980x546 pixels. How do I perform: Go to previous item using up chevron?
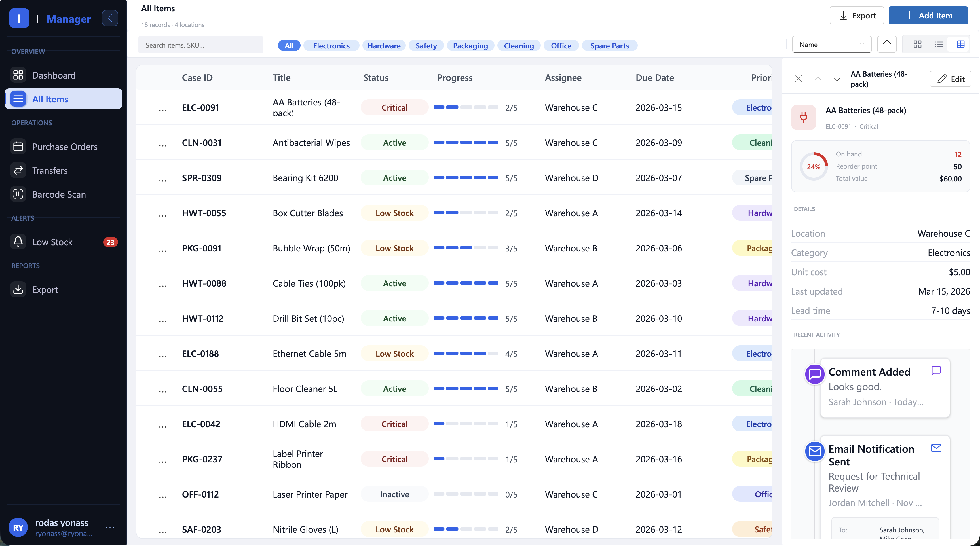818,79
